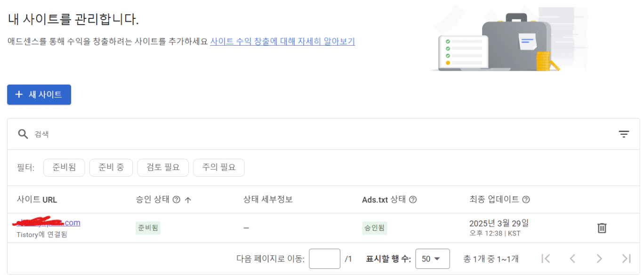Toggle the 준비 중 filter chip
This screenshot has width=644, height=276.
click(x=111, y=168)
